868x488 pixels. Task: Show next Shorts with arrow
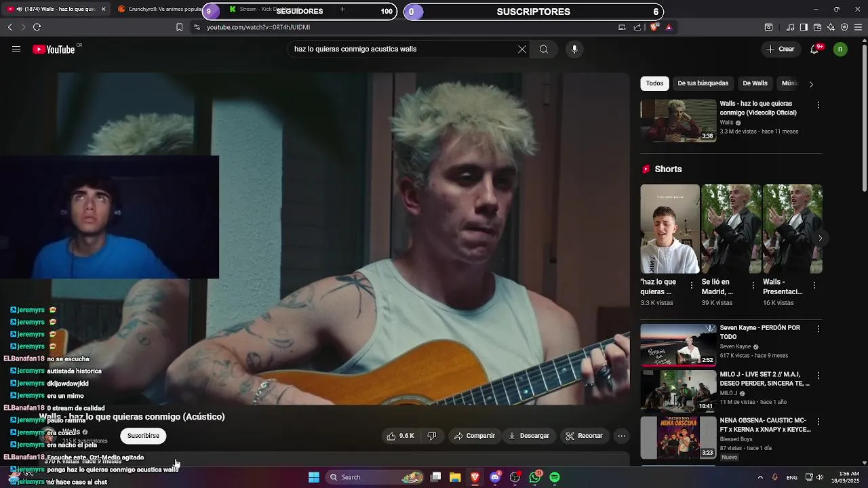click(820, 239)
